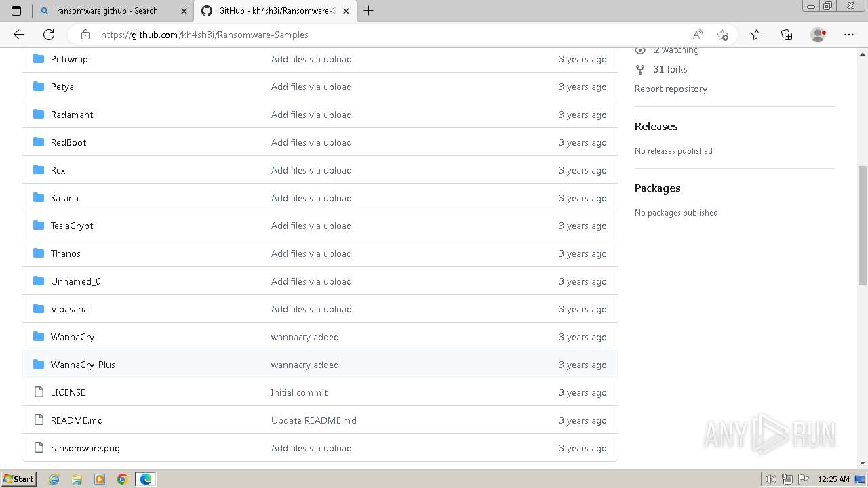Open the WannaCry_Plus folder
This screenshot has height=488, width=868.
point(83,365)
